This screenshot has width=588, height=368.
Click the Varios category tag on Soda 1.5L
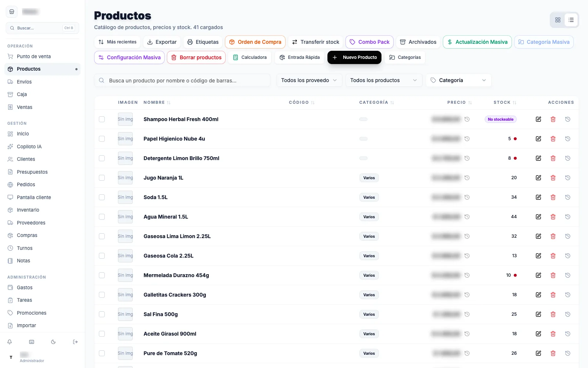click(369, 197)
